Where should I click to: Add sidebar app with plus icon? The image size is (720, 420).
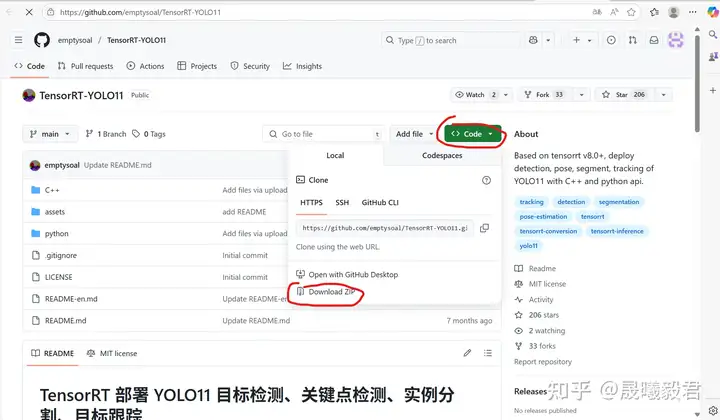713,90
